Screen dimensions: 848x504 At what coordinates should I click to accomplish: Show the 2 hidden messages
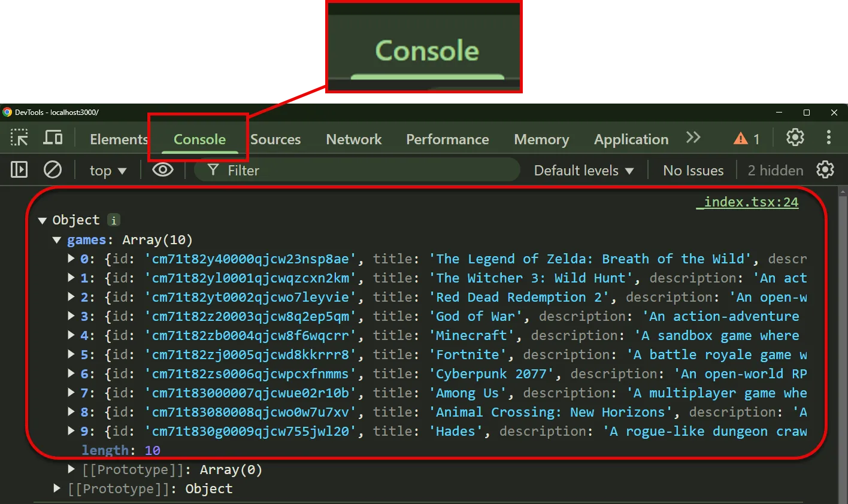click(x=774, y=170)
